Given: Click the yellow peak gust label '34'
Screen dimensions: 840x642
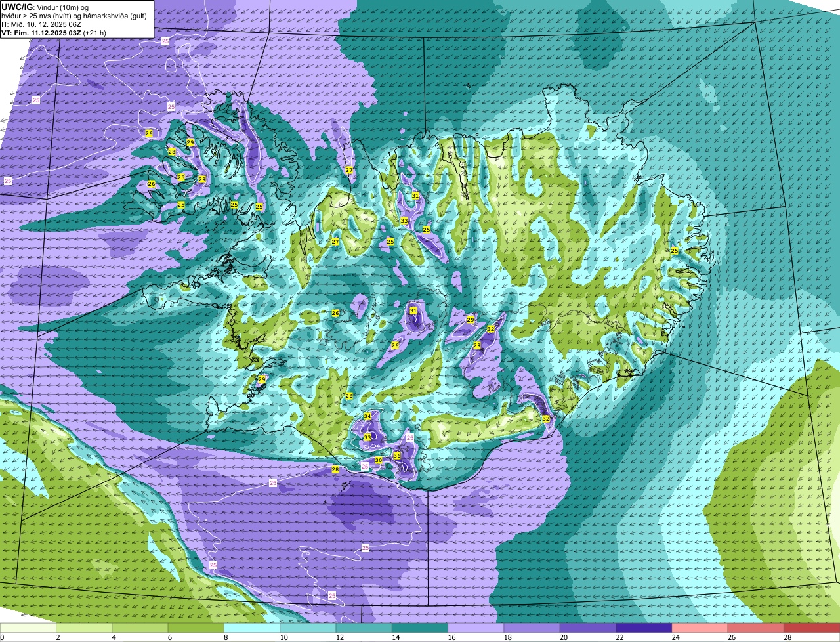Looking at the screenshot, I should [367, 417].
